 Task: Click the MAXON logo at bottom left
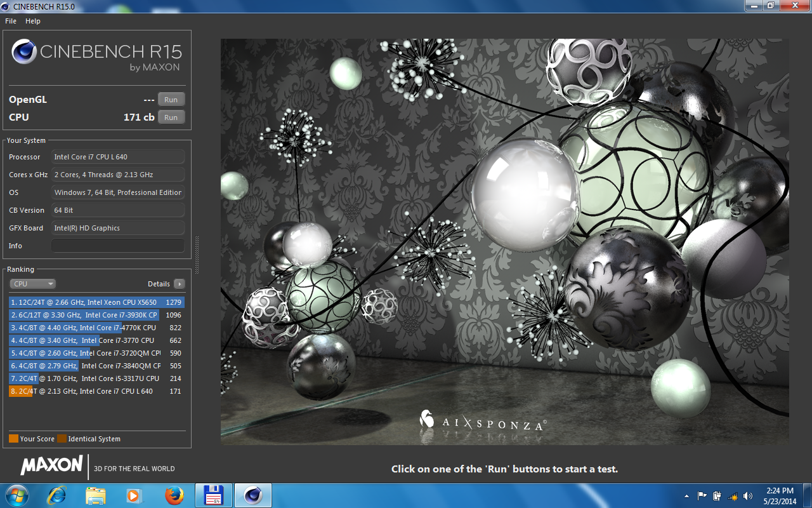click(51, 465)
